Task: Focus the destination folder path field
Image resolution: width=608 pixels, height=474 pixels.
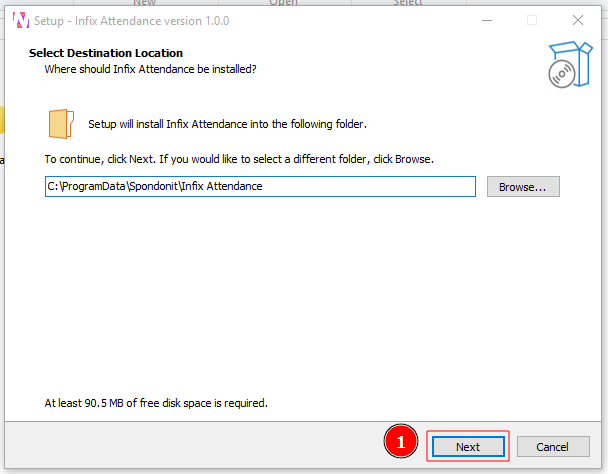Action: 260,187
